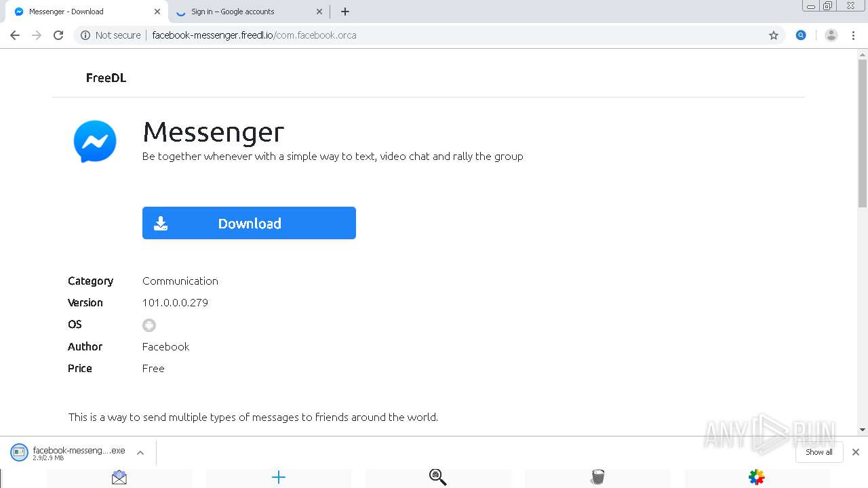Image resolution: width=868 pixels, height=488 pixels.
Task: Click the address bar URL
Action: pos(254,35)
